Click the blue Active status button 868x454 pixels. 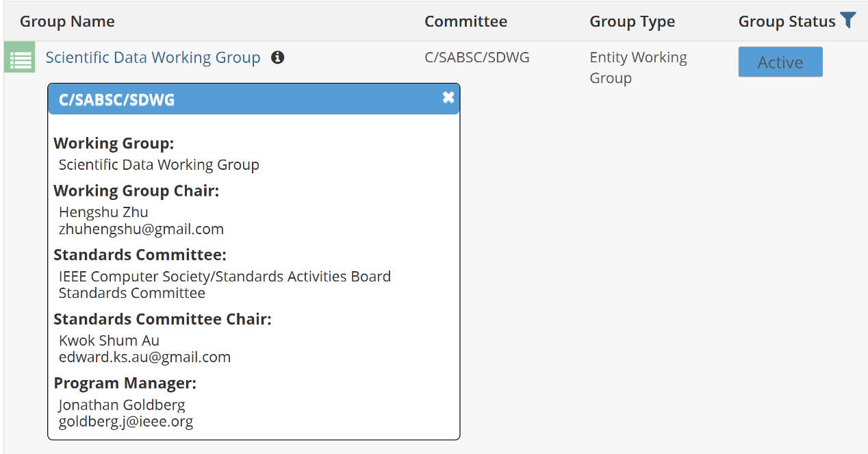[x=780, y=62]
